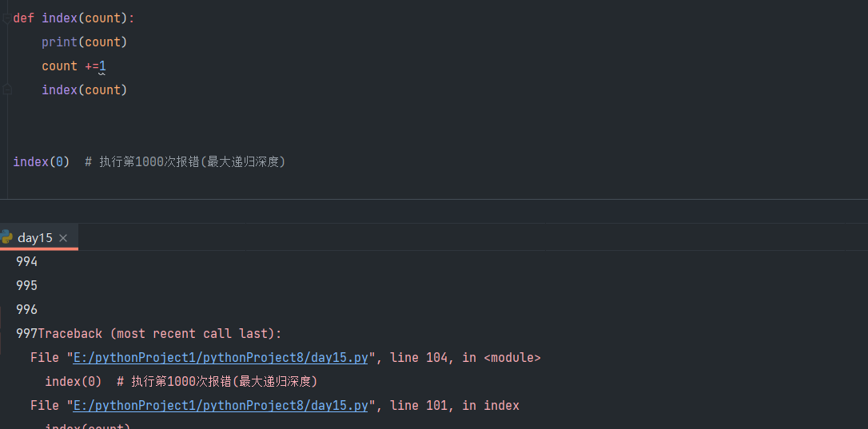Close the day15 run tab
The image size is (868, 429).
coord(63,238)
